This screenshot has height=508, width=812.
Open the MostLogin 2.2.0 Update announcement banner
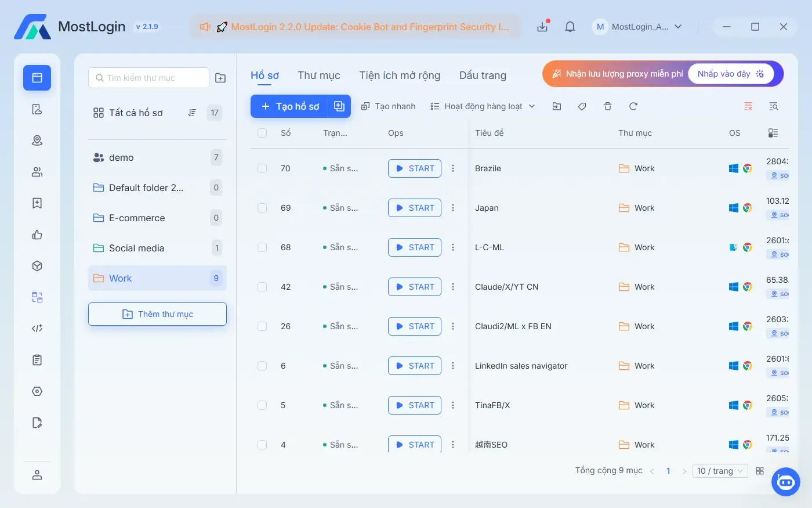356,27
